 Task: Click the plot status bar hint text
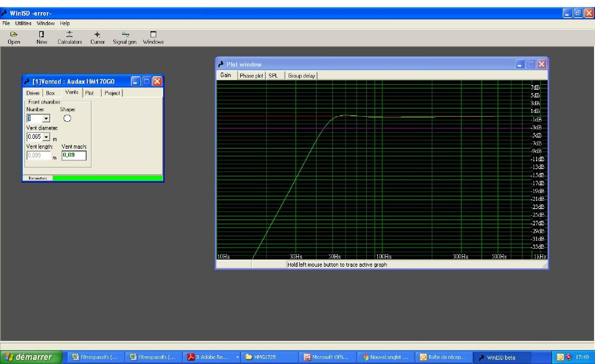[337, 265]
